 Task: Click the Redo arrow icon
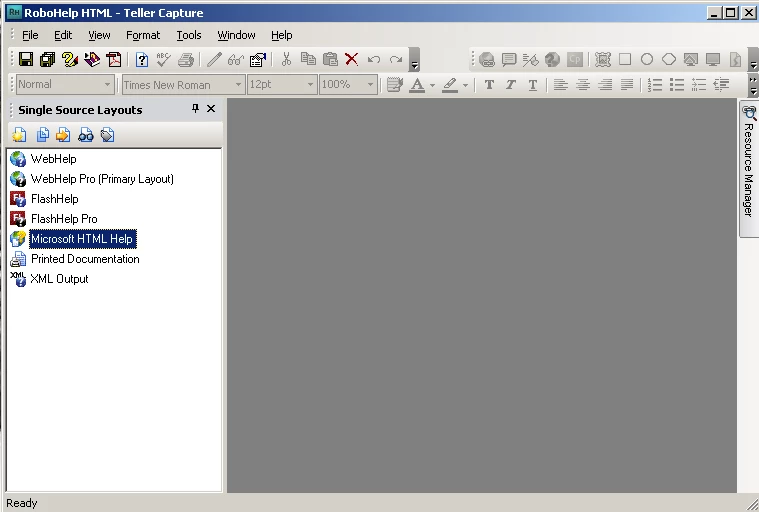396,60
